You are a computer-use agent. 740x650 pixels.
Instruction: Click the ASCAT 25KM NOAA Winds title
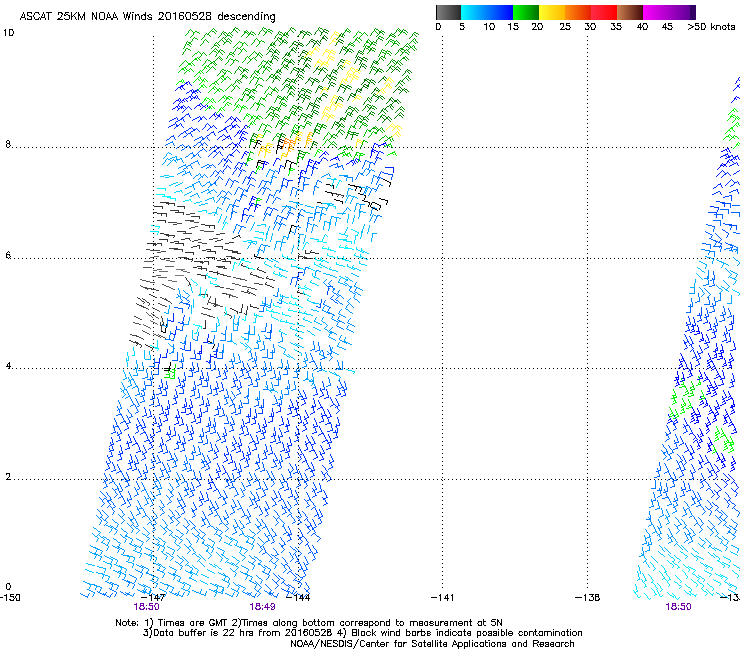[147, 16]
